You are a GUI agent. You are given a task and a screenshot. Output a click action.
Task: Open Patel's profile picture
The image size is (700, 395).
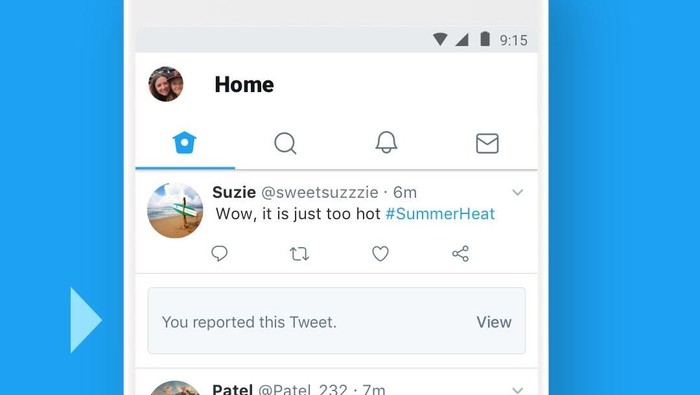click(x=175, y=388)
